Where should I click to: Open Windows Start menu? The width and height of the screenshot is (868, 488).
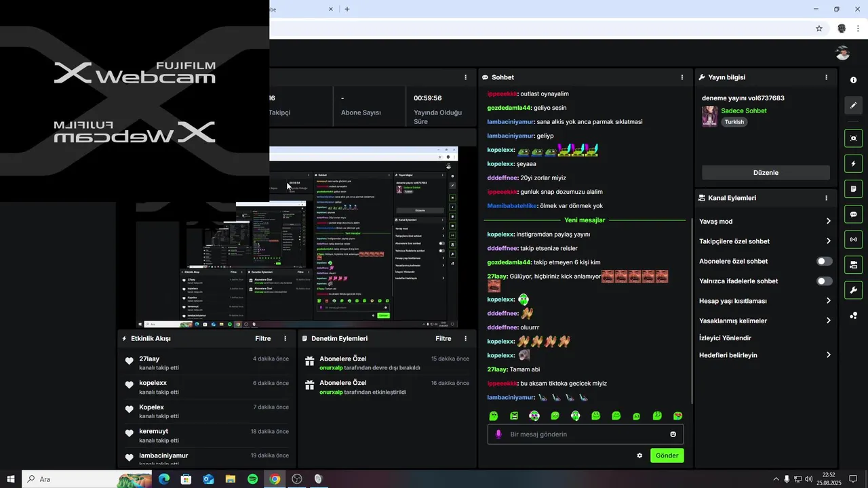point(10,479)
